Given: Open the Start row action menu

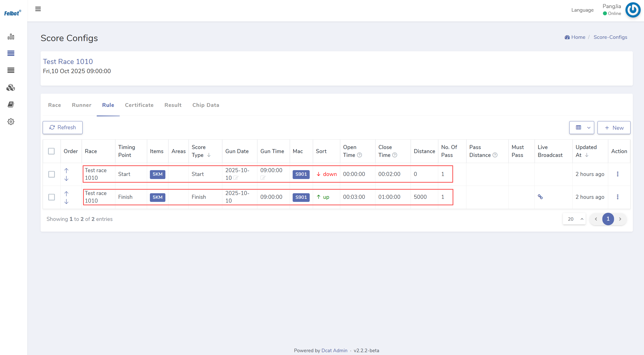Looking at the screenshot, I should coord(618,174).
